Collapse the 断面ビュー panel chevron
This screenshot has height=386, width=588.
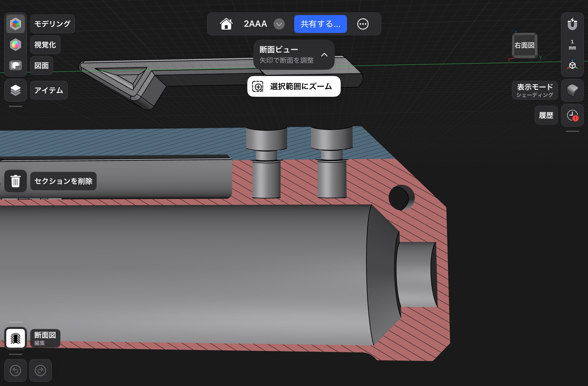324,55
